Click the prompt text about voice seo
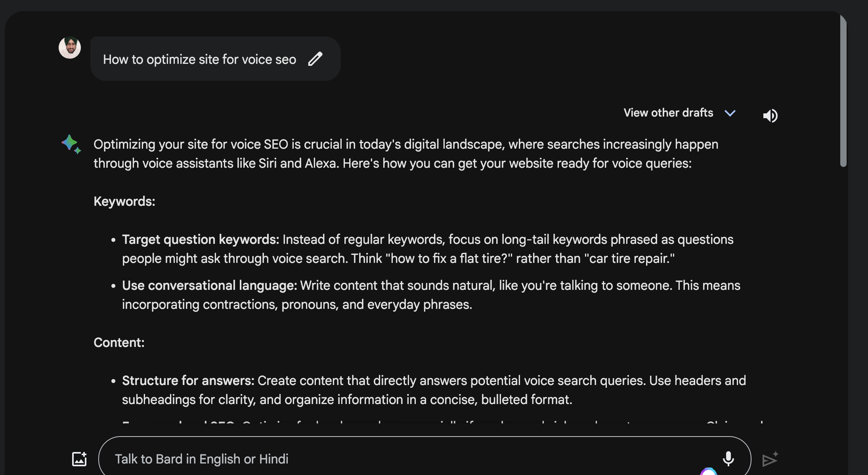 pyautogui.click(x=199, y=59)
